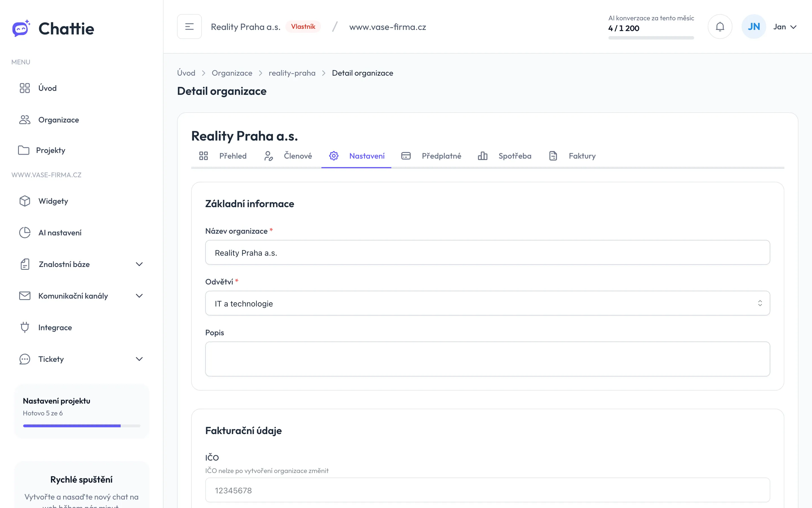Open the Nastavení projektu card
Viewport: 812px width, 508px height.
(81, 411)
